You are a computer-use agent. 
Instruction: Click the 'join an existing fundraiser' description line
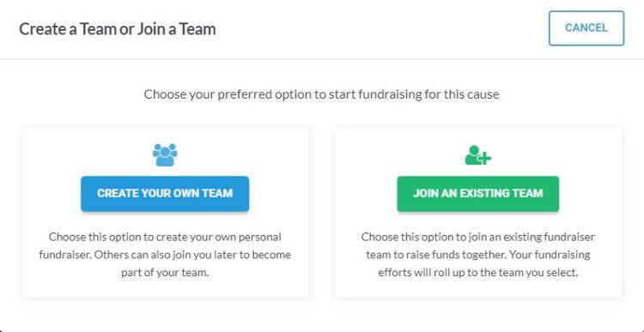(x=477, y=237)
